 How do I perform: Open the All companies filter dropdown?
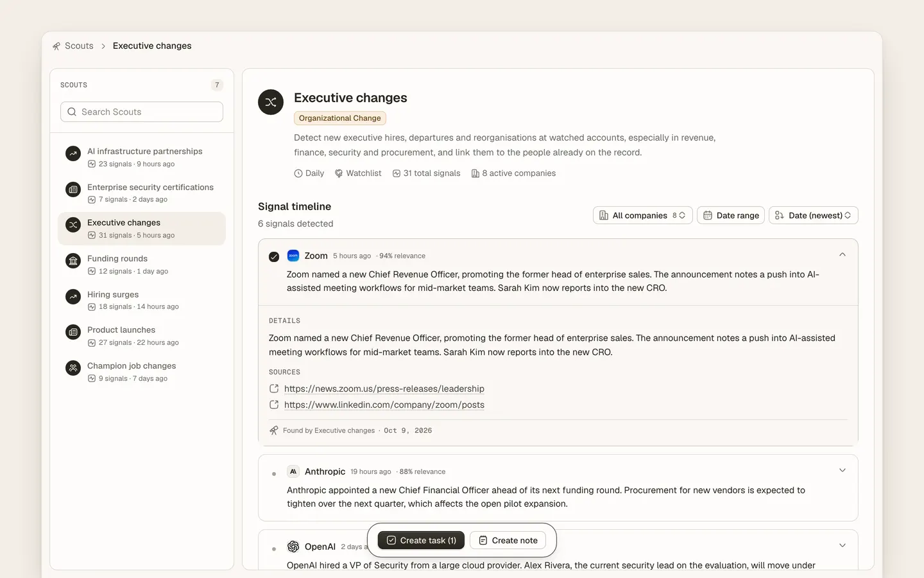pos(643,215)
